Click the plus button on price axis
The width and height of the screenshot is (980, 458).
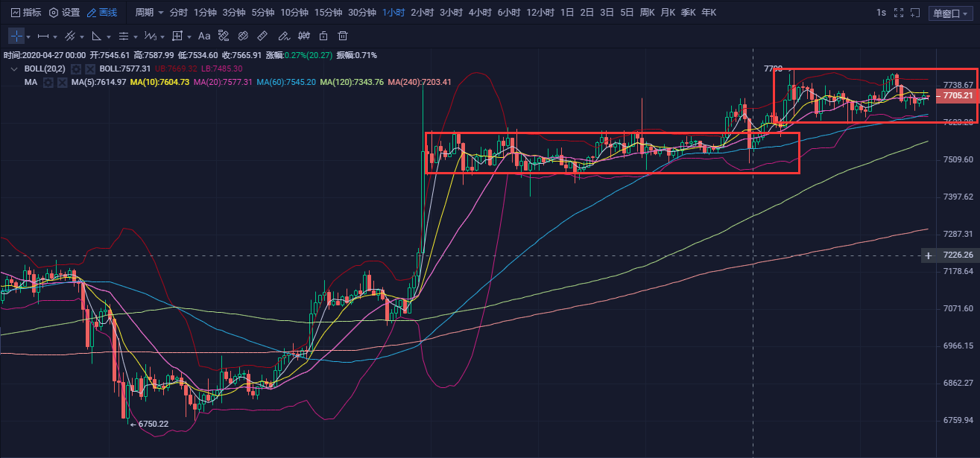click(x=928, y=255)
